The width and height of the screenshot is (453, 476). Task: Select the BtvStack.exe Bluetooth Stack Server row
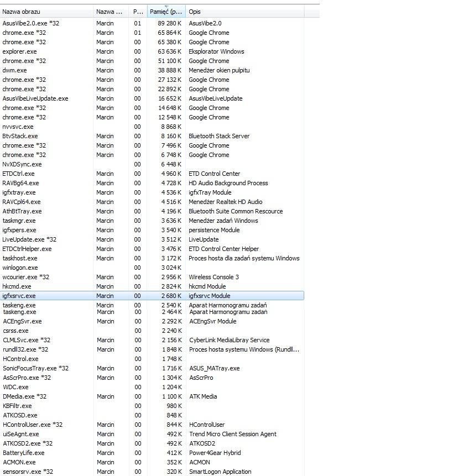pyautogui.click(x=152, y=137)
